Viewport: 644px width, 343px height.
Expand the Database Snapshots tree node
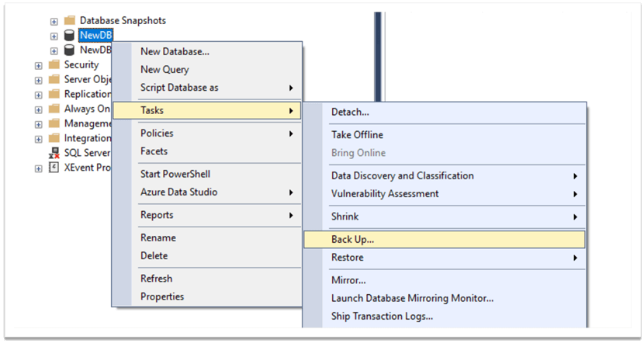tap(54, 21)
